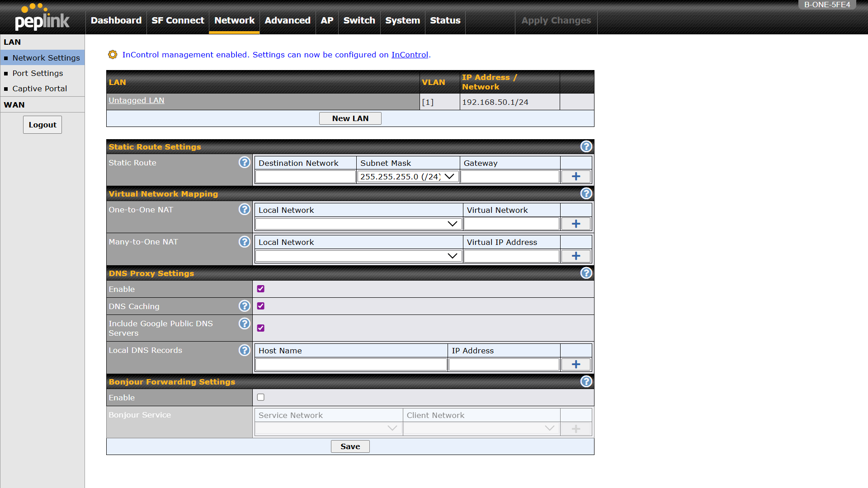Add Local DNS Record plus icon
Image resolution: width=868 pixels, height=488 pixels.
576,365
